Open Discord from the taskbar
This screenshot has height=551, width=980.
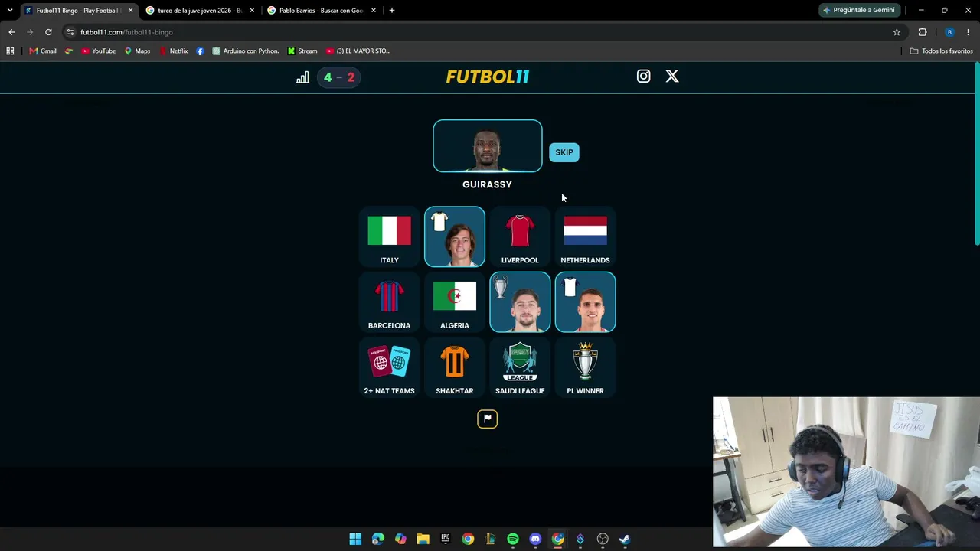pos(535,539)
